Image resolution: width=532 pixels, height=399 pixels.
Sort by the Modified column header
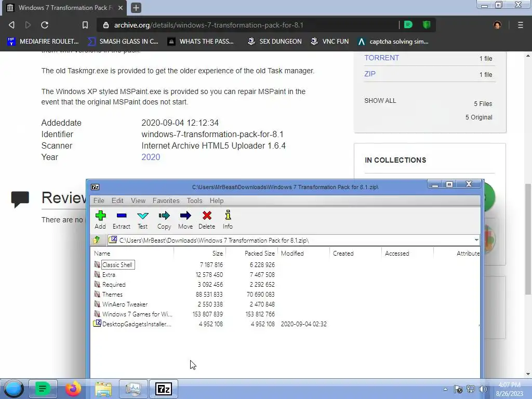click(303, 253)
